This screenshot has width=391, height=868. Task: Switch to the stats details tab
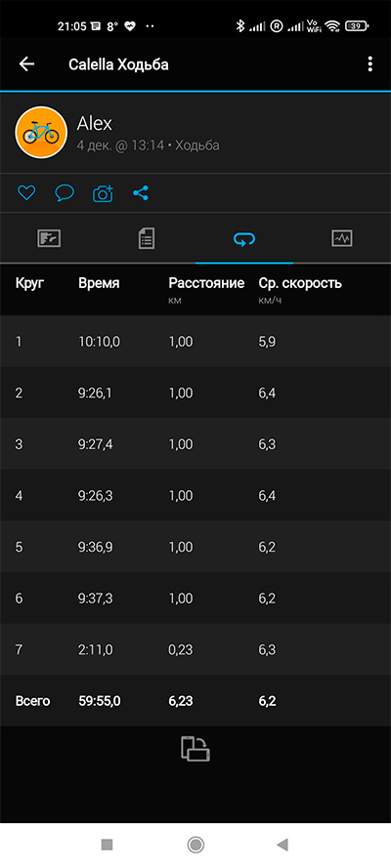click(x=147, y=238)
